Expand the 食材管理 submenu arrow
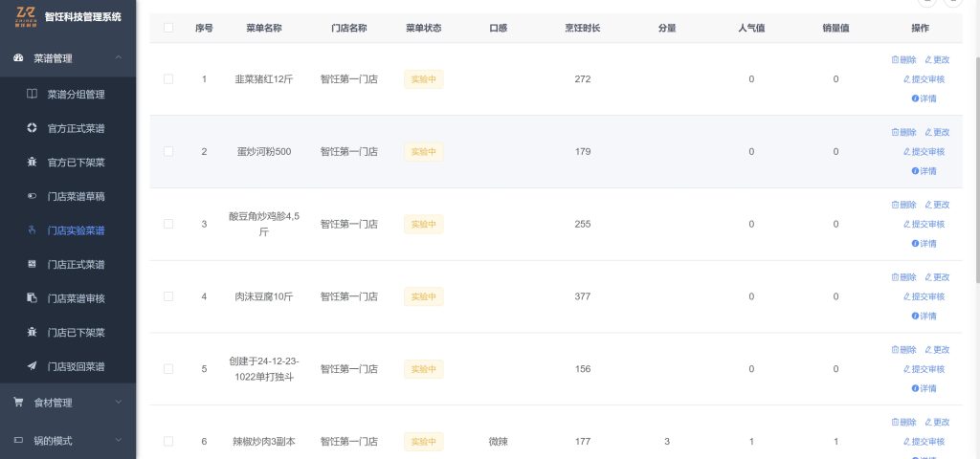This screenshot has width=980, height=459. pyautogui.click(x=117, y=403)
